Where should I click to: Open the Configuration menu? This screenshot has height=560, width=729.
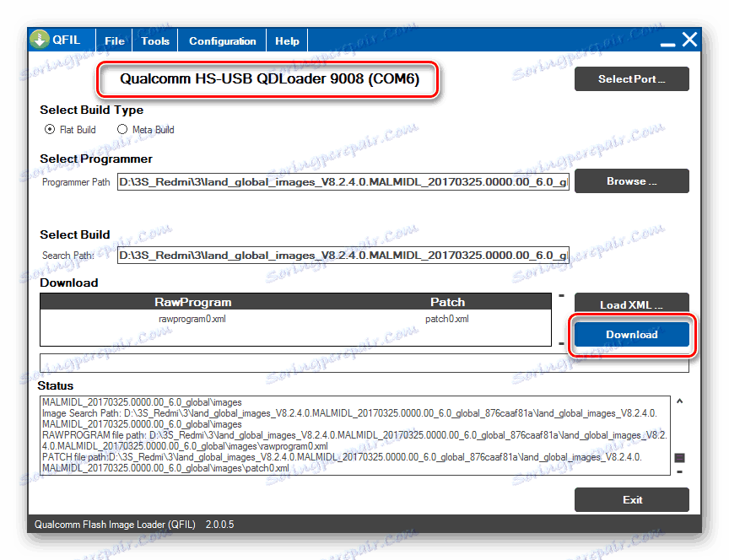click(222, 40)
